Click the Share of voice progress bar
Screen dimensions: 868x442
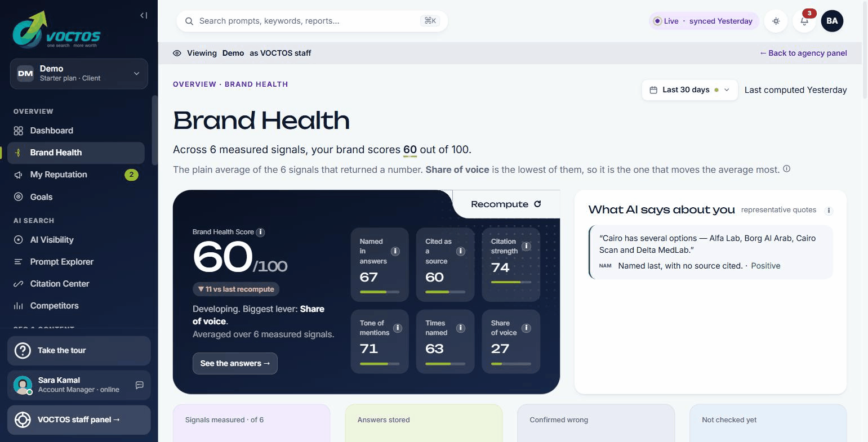point(511,364)
